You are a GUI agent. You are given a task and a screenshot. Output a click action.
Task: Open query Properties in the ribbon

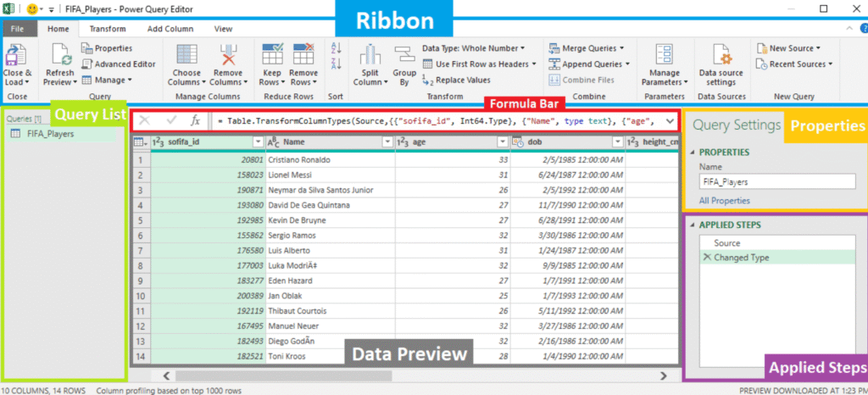click(x=107, y=48)
